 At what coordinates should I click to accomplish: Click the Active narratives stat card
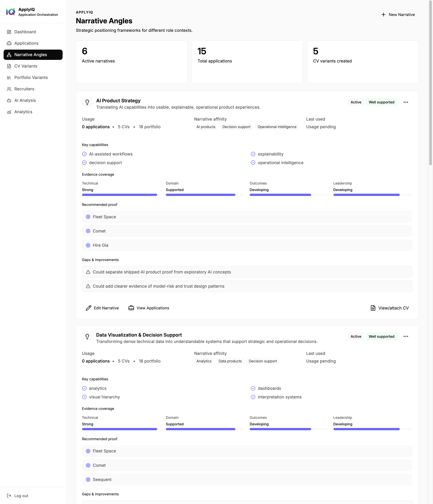[x=131, y=62]
